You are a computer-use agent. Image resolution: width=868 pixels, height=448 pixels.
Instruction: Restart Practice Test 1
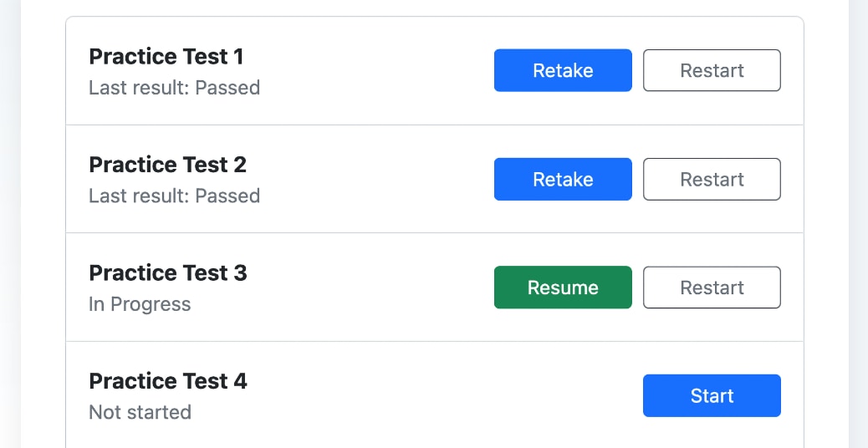coord(712,70)
